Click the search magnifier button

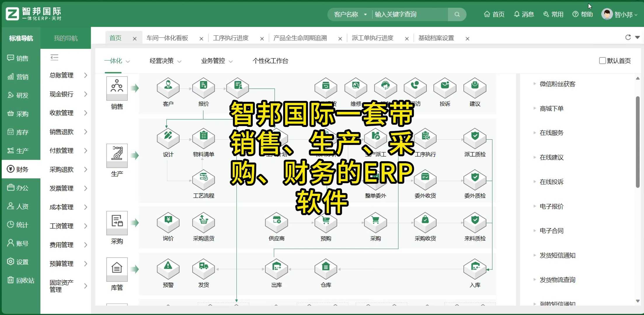click(x=457, y=14)
